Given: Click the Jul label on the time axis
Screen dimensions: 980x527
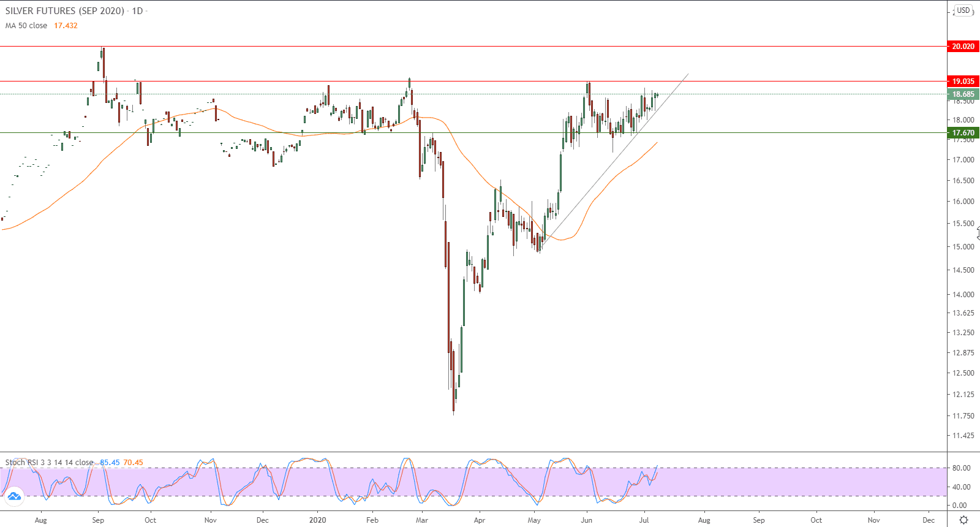Looking at the screenshot, I should pos(644,520).
